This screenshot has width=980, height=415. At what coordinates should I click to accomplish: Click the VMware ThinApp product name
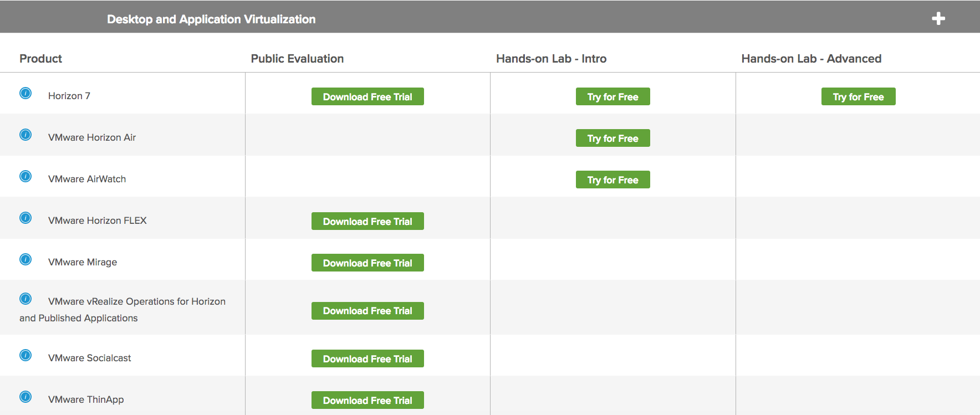86,399
